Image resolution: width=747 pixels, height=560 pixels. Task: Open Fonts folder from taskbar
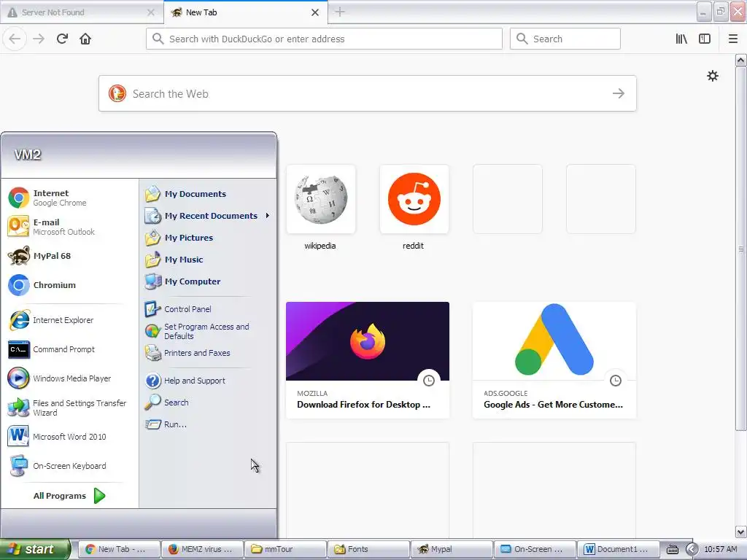(x=368, y=549)
